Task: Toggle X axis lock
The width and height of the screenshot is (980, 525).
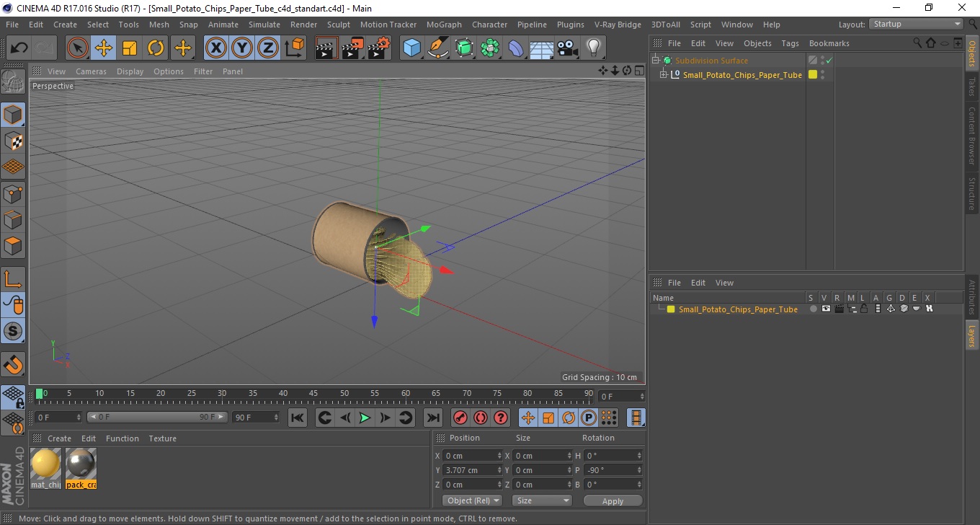Action: [216, 48]
